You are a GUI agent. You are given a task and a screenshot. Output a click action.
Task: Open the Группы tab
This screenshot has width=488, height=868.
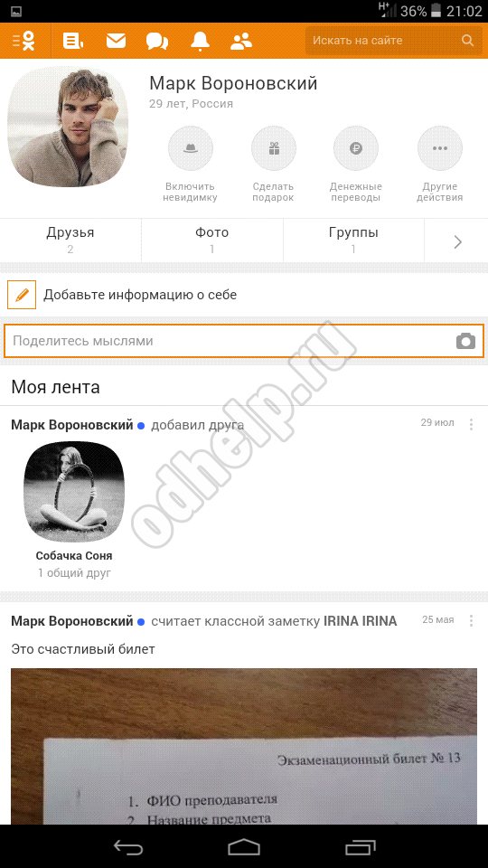[353, 241]
